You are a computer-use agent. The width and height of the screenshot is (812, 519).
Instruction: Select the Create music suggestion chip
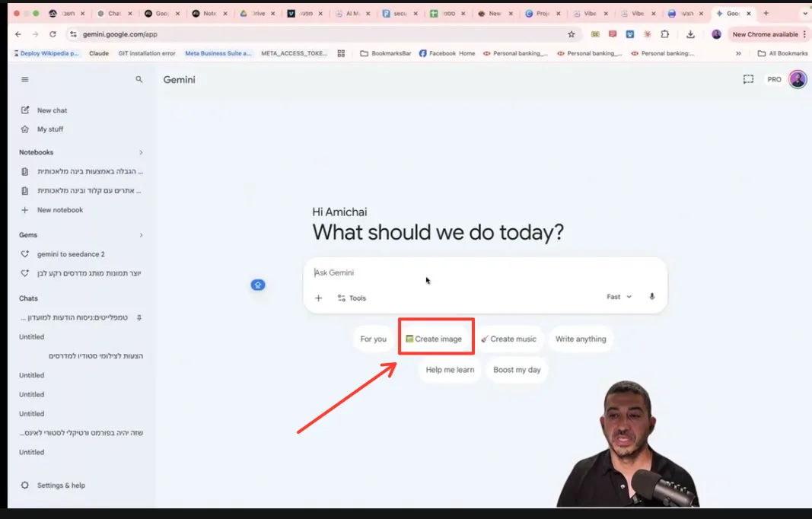coord(508,339)
